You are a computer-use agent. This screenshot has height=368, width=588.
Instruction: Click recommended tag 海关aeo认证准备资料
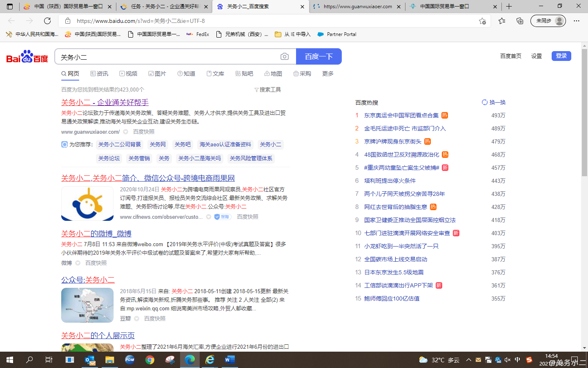click(x=225, y=144)
